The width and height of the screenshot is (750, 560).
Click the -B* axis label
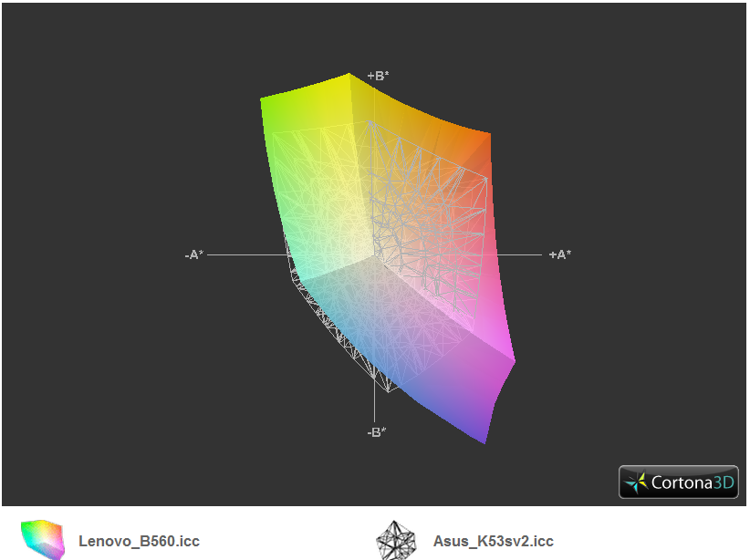pos(377,431)
